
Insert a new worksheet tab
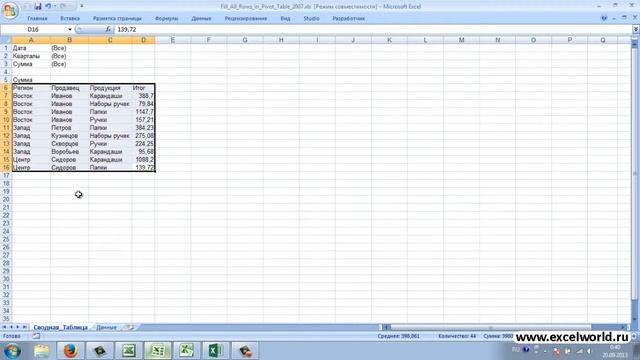129,327
